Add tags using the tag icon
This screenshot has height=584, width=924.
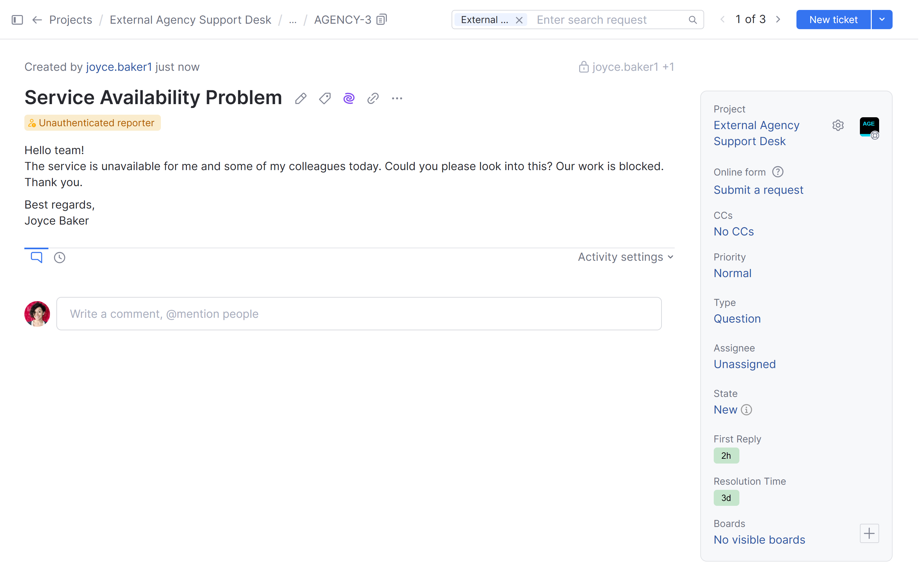coord(325,98)
